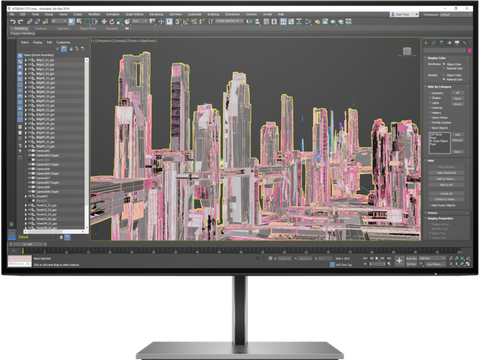Click the Undo arrow icon
The width and height of the screenshot is (480, 360).
pos(13,22)
